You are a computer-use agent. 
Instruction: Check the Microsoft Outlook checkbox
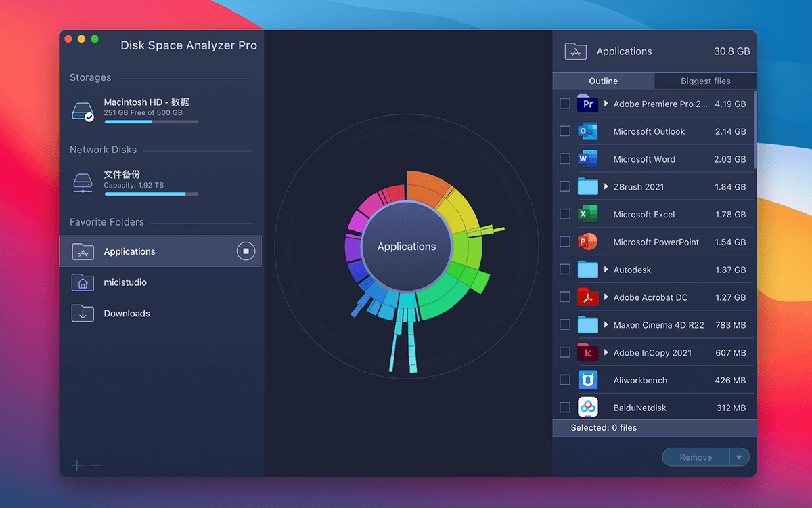click(x=565, y=131)
